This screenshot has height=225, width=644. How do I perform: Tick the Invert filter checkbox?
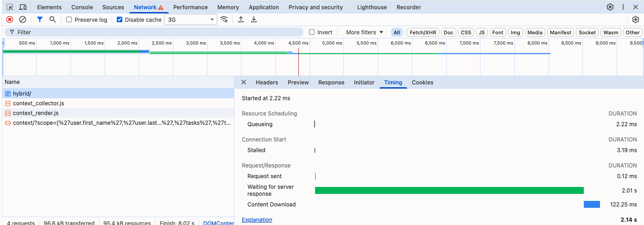pos(312,32)
